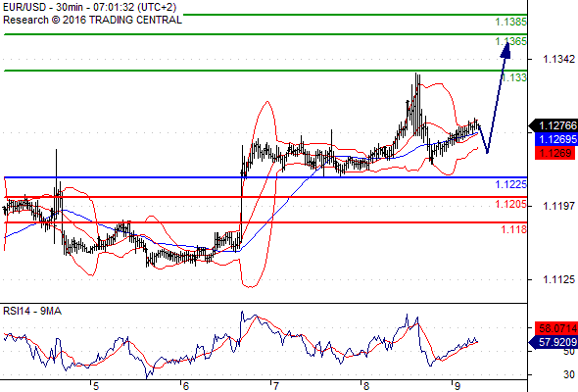Click the date label 5 on time axis
Screen dimensions: 578x392
tap(96, 386)
